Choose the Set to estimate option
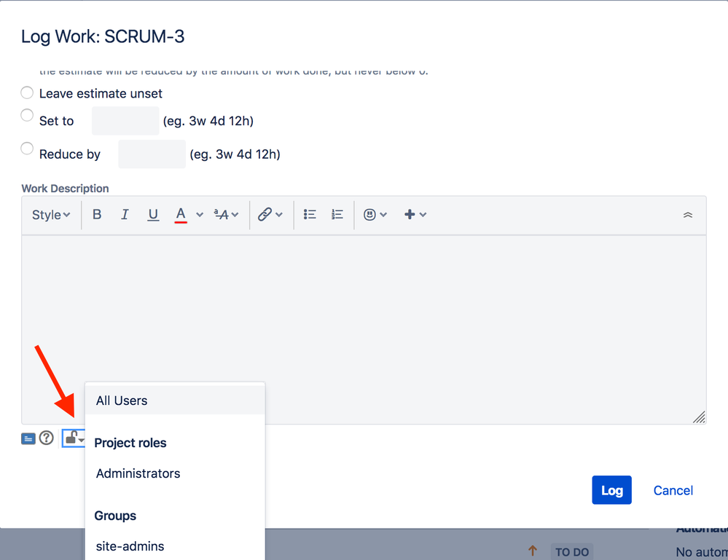This screenshot has width=728, height=560. 26,115
